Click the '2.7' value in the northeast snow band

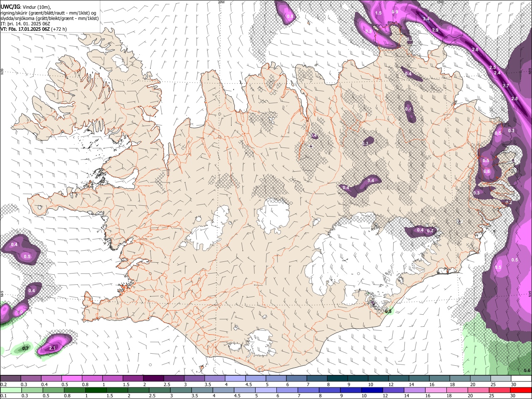pyautogui.click(x=506, y=86)
